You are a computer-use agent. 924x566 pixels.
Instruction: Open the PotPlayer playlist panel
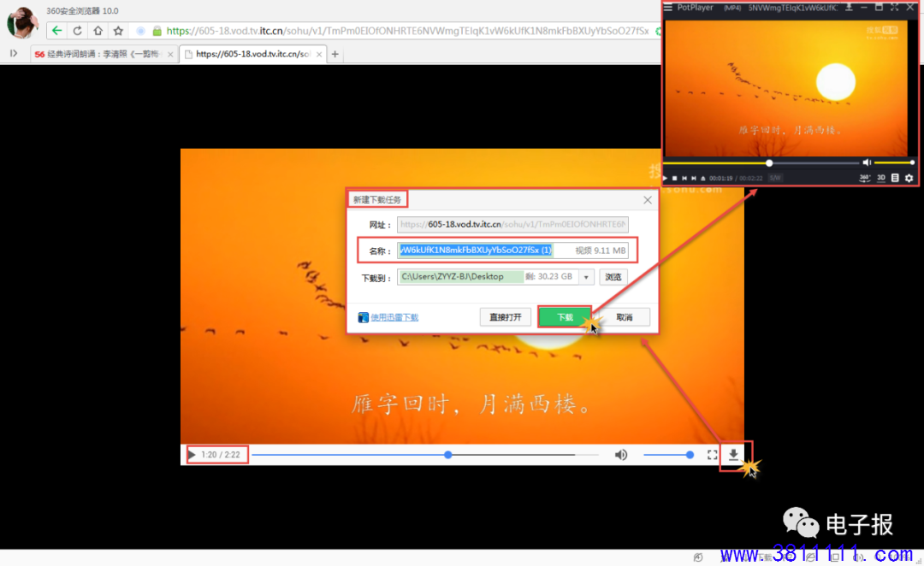[895, 178]
